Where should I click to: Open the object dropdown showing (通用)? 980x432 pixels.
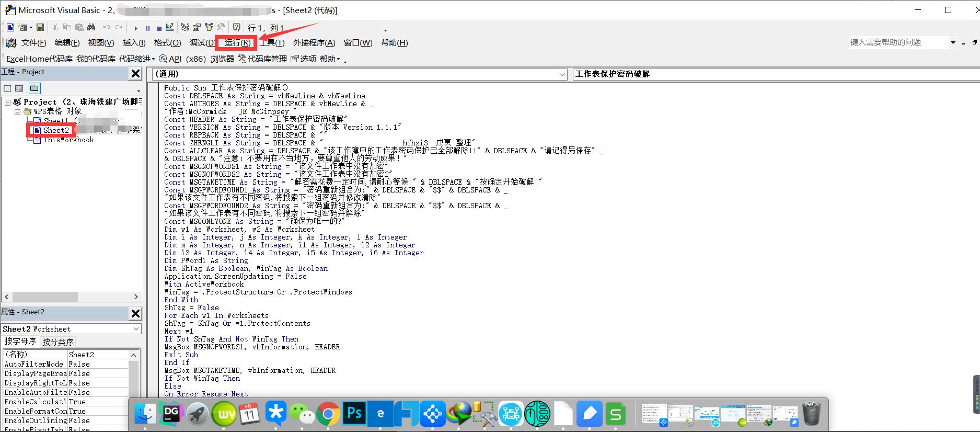[562, 74]
